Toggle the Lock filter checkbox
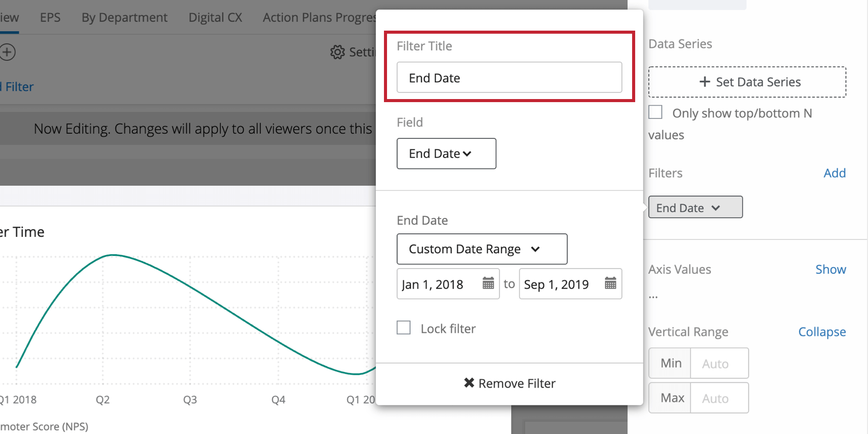The height and width of the screenshot is (434, 868). pyautogui.click(x=404, y=328)
